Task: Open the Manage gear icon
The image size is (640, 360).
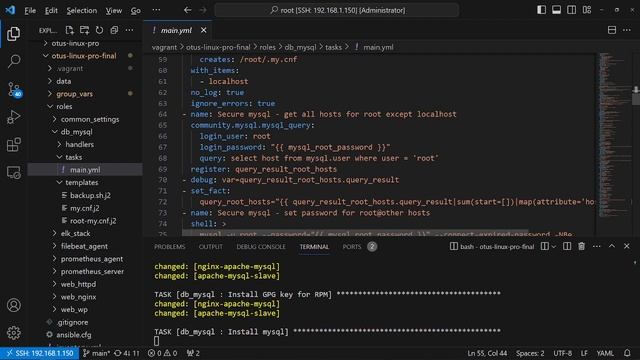Action: (13, 333)
